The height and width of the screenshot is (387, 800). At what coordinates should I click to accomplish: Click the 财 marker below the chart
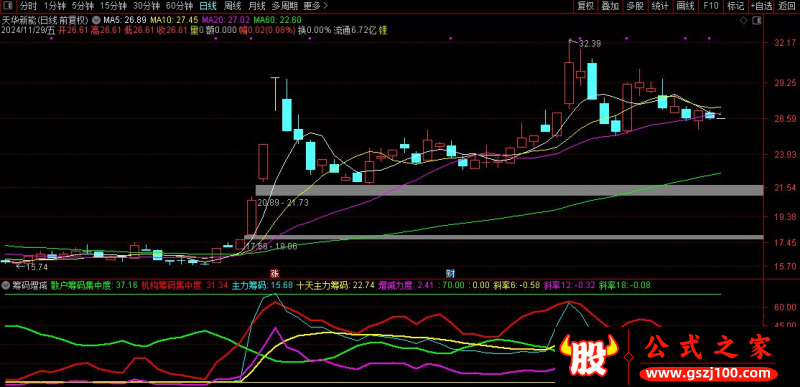(451, 272)
